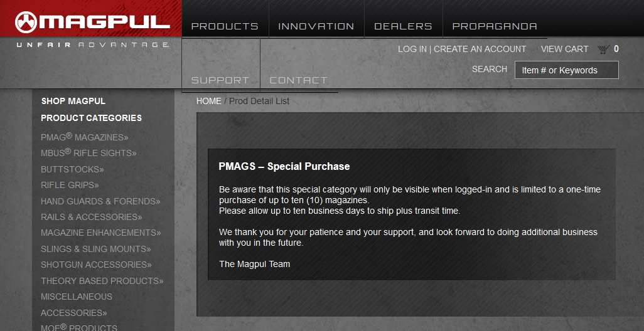Click the Log In link
644x331 pixels.
point(412,50)
